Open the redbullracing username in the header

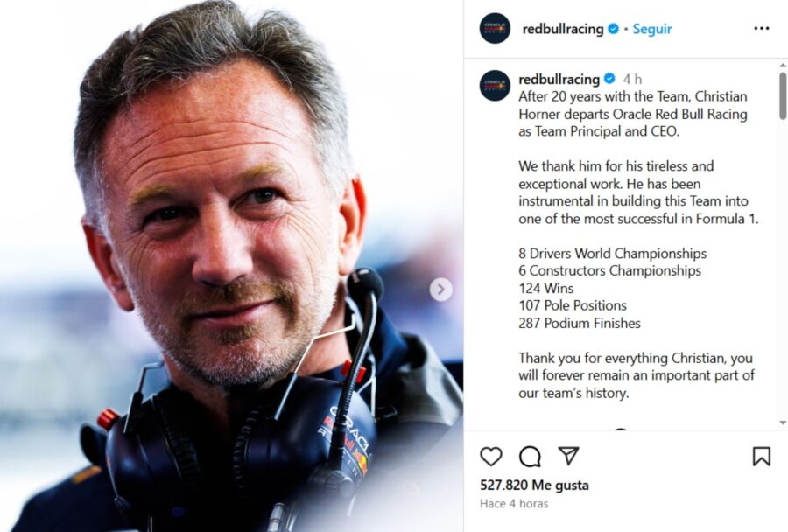563,29
